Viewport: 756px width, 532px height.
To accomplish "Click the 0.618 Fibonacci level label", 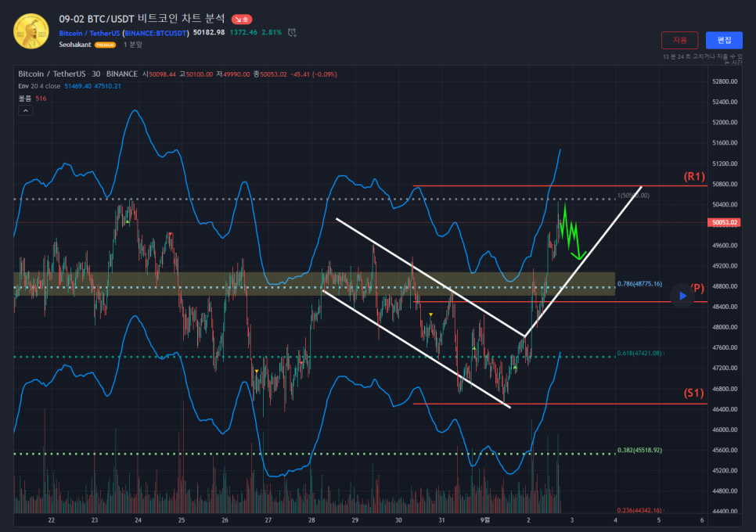I will coord(639,354).
